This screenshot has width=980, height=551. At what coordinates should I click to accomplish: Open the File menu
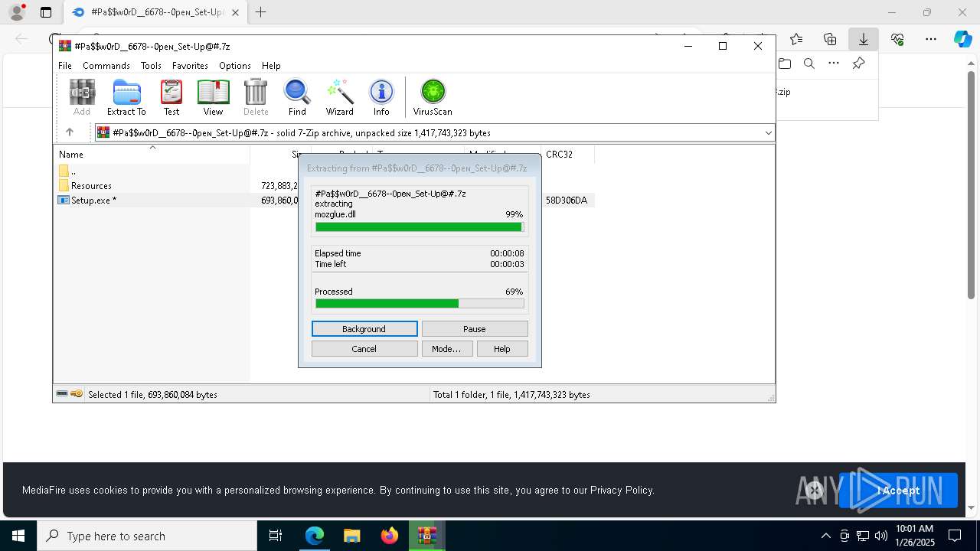(x=65, y=66)
